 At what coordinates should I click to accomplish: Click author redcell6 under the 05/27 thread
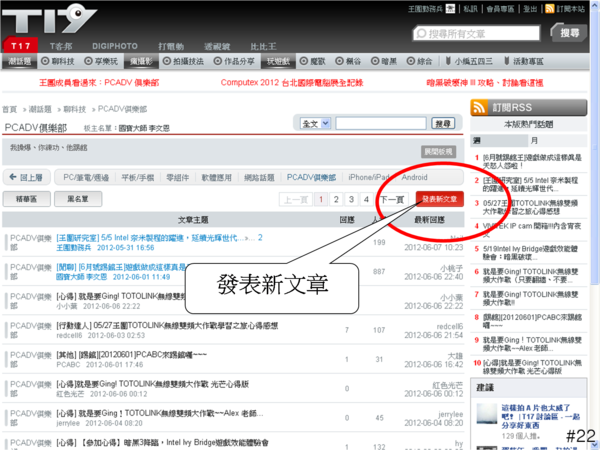click(69, 335)
